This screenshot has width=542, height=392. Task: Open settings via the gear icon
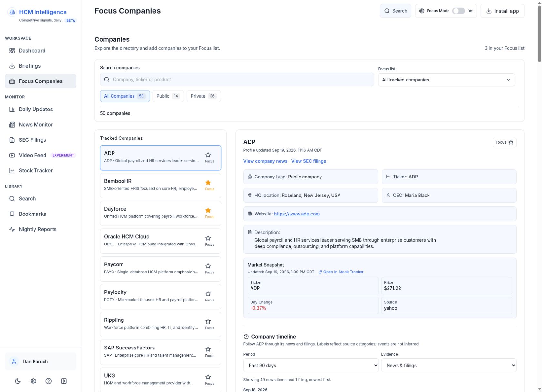pos(33,381)
